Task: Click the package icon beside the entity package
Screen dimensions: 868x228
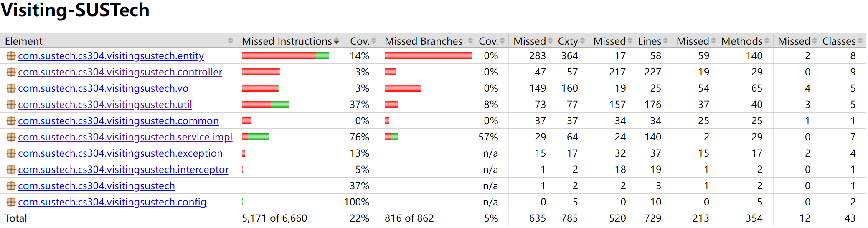Action: pyautogui.click(x=11, y=56)
